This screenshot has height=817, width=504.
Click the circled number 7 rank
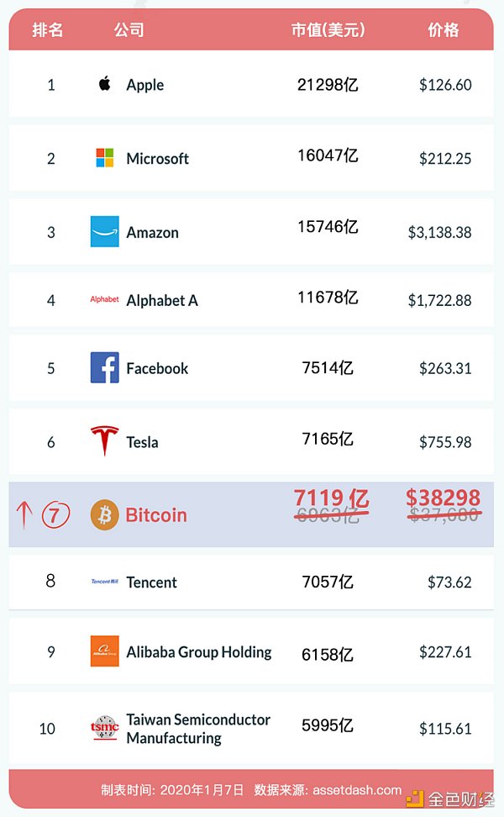click(x=55, y=514)
